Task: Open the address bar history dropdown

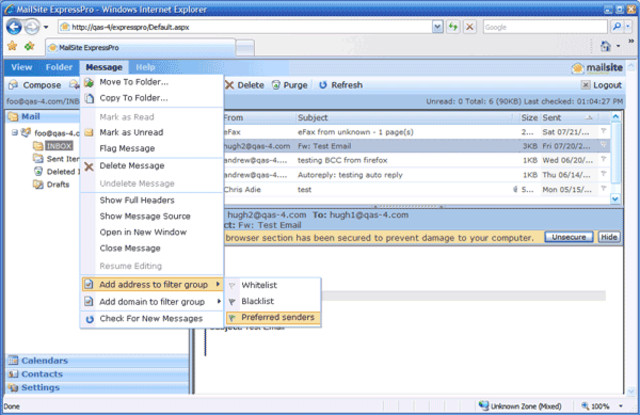Action: coord(437,27)
